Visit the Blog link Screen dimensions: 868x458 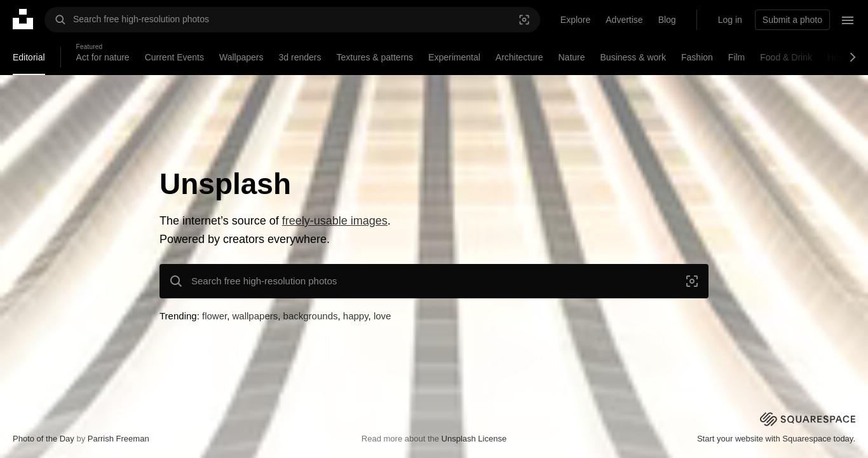point(667,20)
